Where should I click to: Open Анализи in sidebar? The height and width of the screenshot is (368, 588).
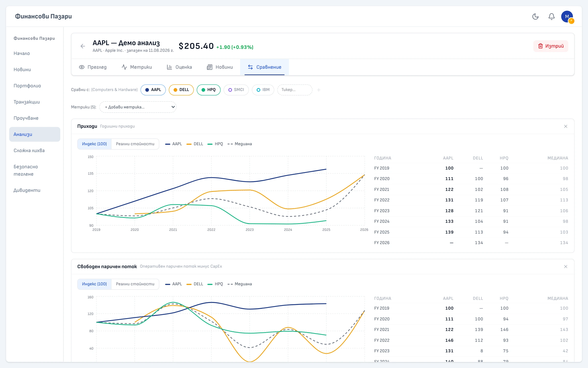[x=35, y=134]
